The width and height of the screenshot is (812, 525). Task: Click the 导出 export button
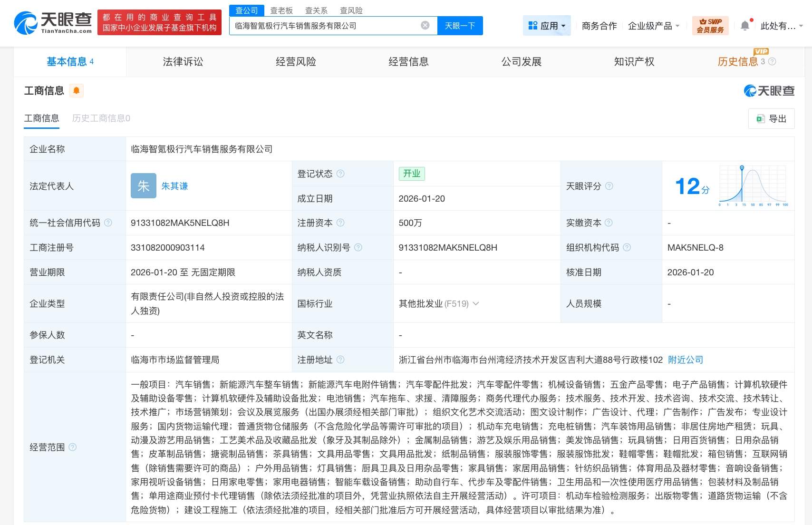771,118
